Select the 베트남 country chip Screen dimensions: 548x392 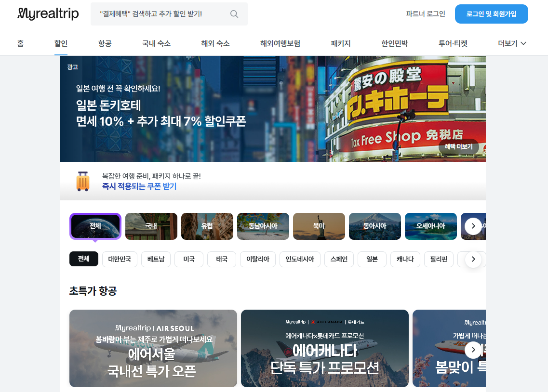coord(156,259)
